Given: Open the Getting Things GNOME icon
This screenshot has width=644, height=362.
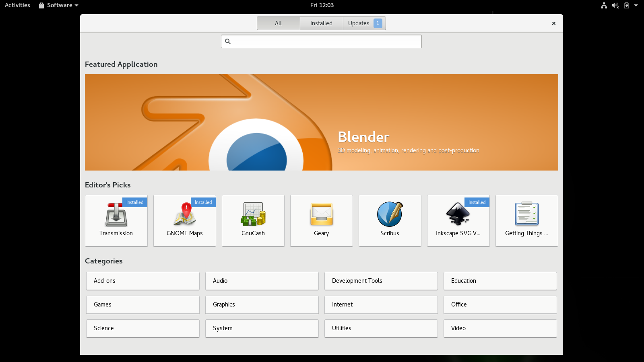Looking at the screenshot, I should (x=526, y=214).
